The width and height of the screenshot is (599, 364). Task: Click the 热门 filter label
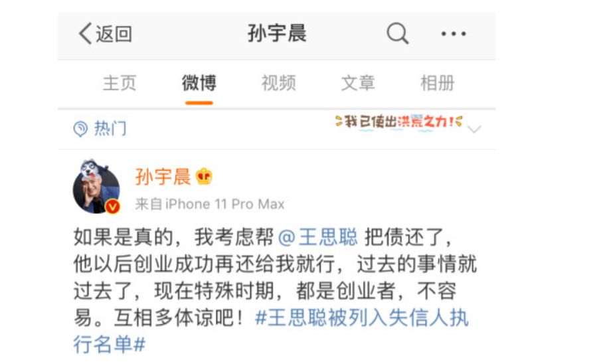click(x=110, y=129)
